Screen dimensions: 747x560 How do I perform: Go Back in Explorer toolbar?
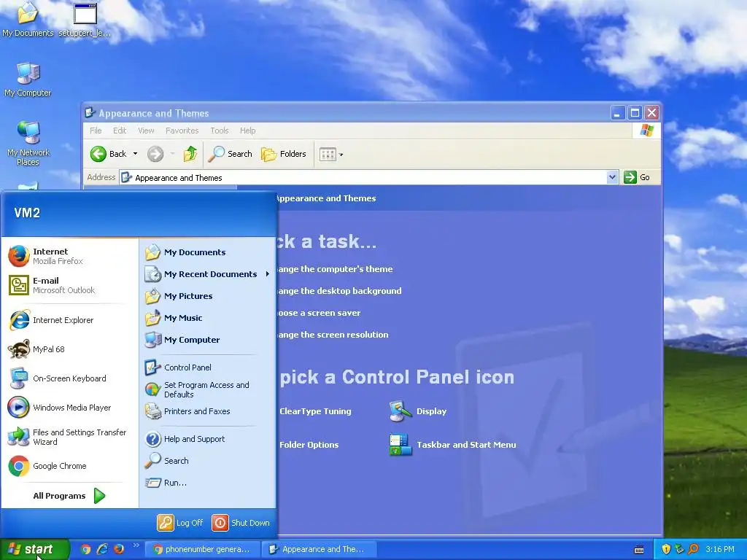point(109,154)
